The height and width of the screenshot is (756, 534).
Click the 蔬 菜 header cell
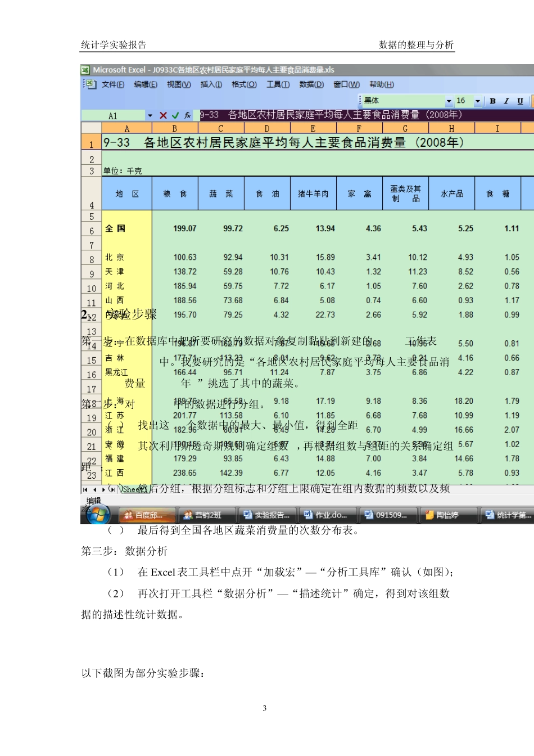click(x=221, y=193)
